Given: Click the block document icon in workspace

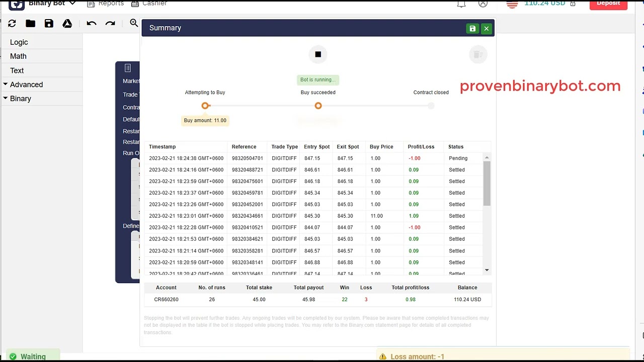Looking at the screenshot, I should click(x=128, y=68).
